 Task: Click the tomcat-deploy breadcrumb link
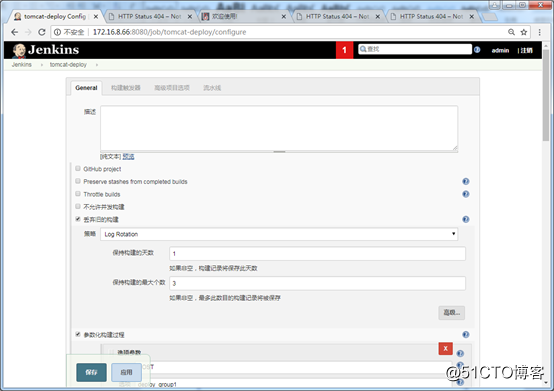coord(68,65)
